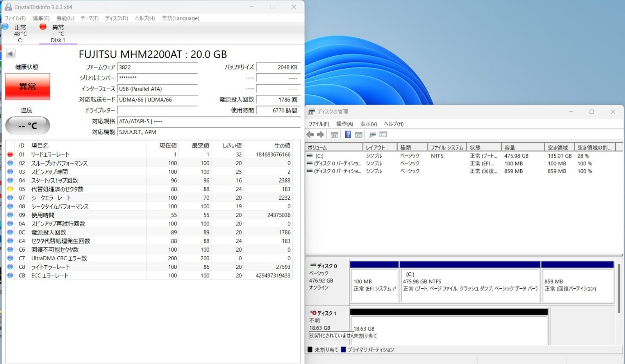Sort by 容量 column header

pyautogui.click(x=523, y=147)
